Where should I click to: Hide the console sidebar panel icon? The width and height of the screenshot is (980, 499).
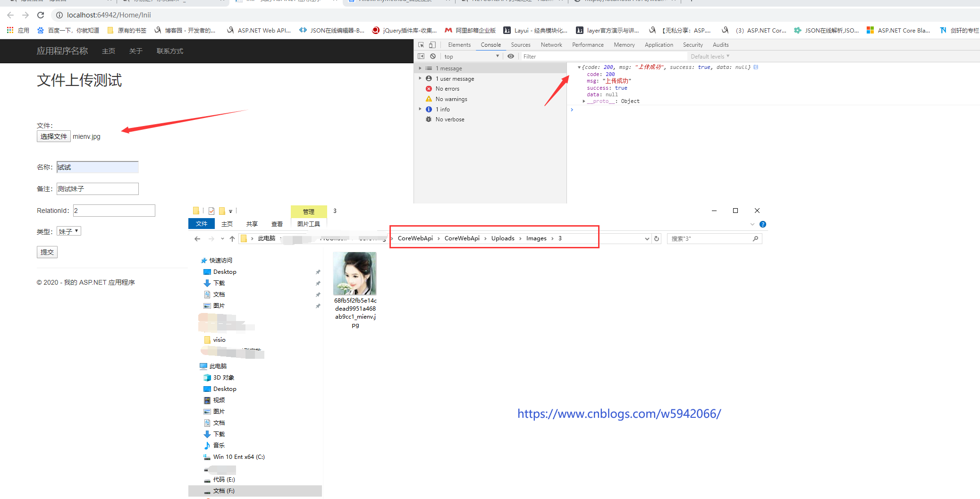tap(421, 56)
